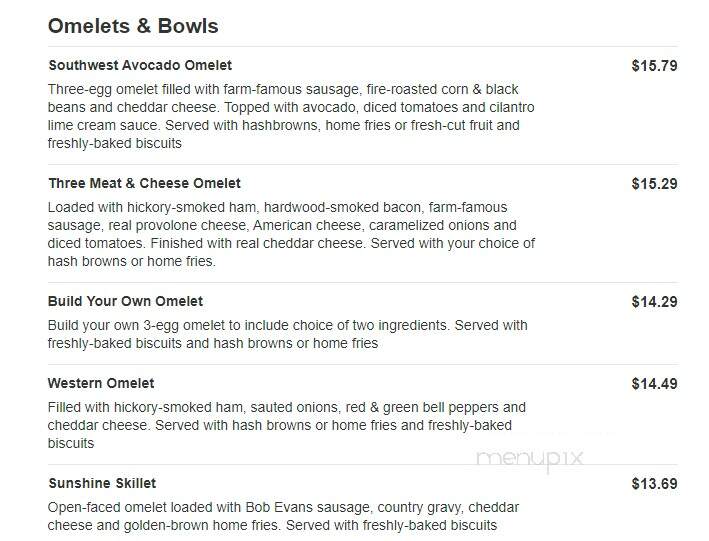
Task: Select the Southwest Avocado Omelet title
Action: [140, 65]
